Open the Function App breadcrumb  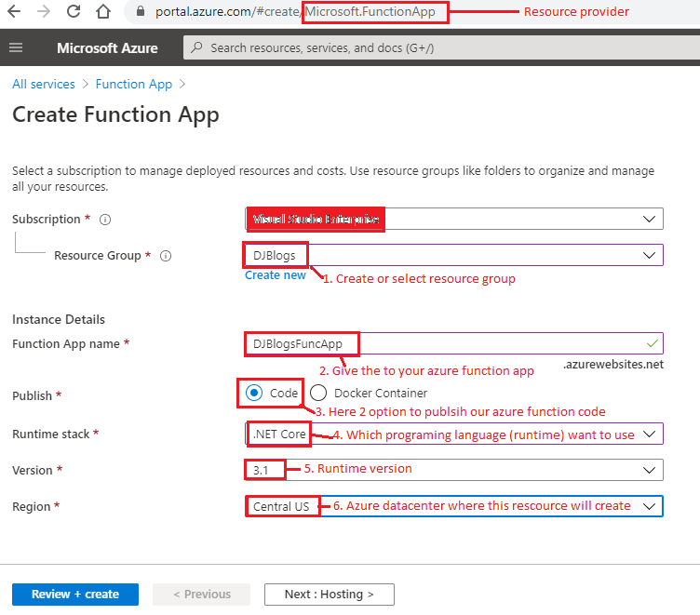[x=133, y=84]
